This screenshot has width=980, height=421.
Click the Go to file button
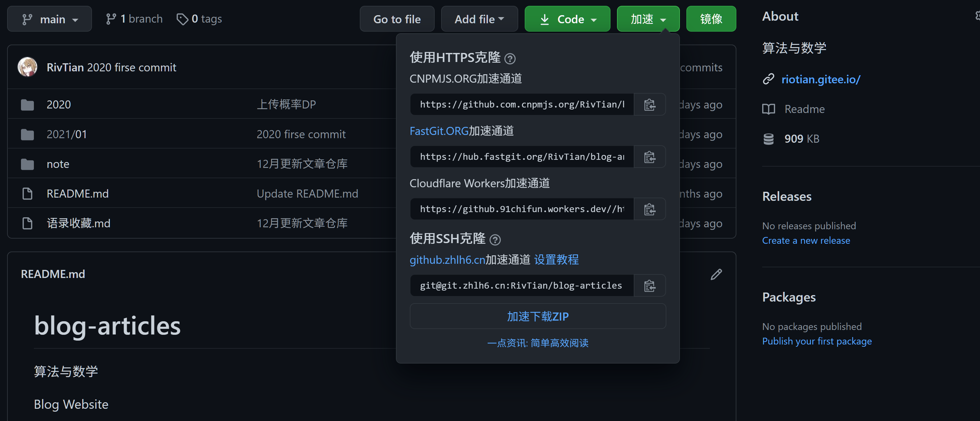coord(397,19)
